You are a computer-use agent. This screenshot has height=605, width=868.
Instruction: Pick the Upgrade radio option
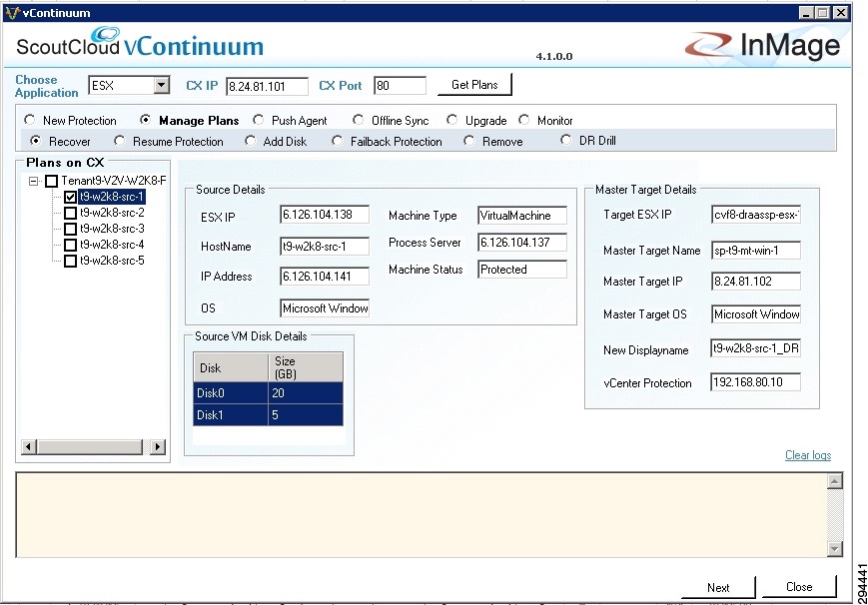451,120
